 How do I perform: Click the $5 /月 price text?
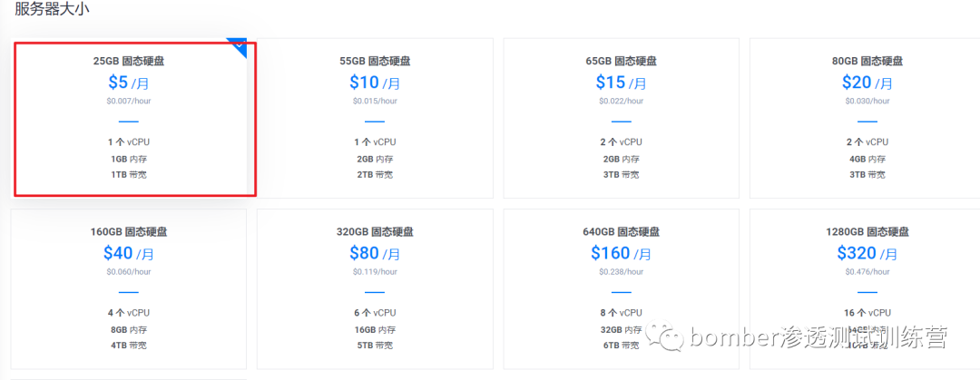(x=129, y=83)
